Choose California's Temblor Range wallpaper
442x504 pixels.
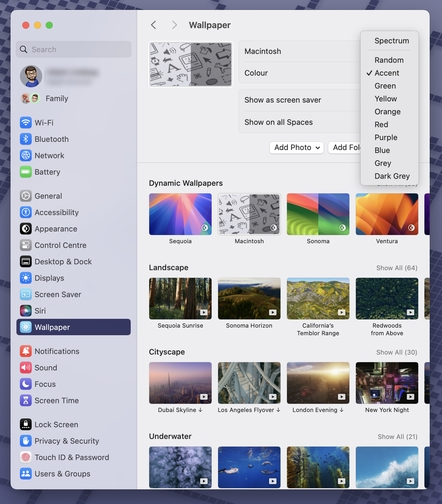click(x=318, y=299)
